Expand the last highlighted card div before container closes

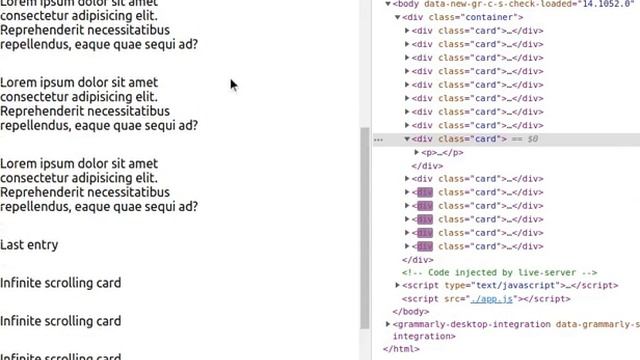pyautogui.click(x=407, y=246)
